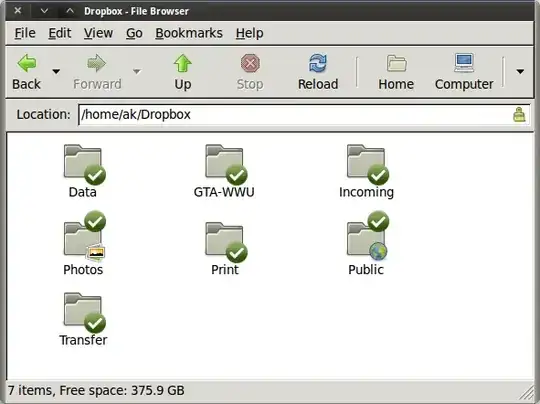Screen dimensions: 540x404
Task: Maximize window using up chevron button
Action: tap(70, 11)
